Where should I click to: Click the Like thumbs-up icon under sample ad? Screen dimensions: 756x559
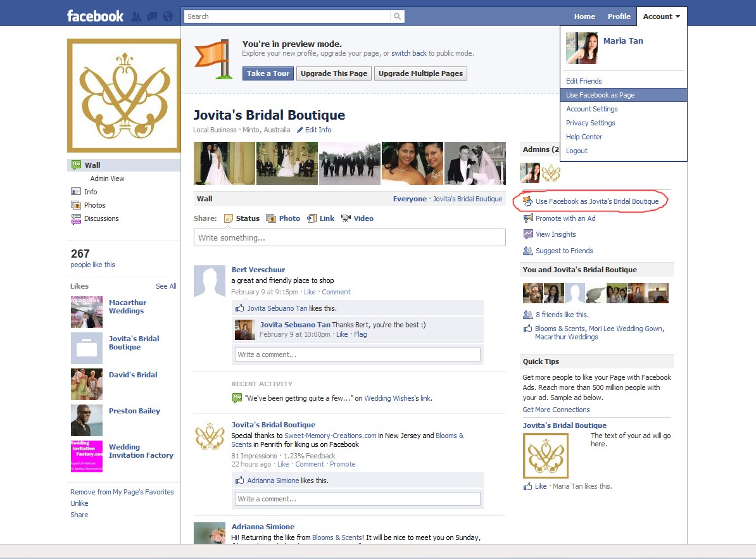(528, 486)
